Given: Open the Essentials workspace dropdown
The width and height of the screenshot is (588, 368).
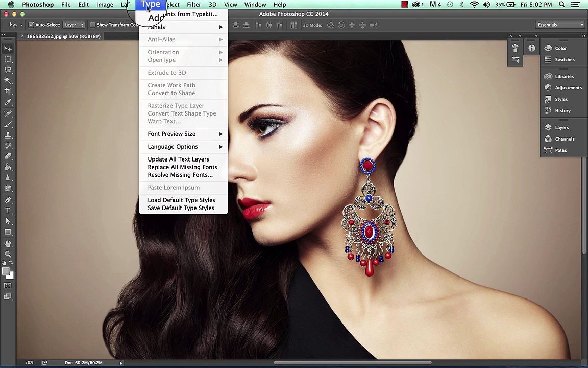Looking at the screenshot, I should click(x=560, y=25).
